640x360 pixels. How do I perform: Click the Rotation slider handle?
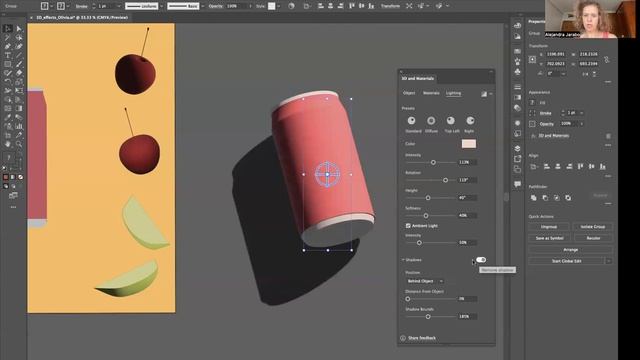[x=445, y=180]
